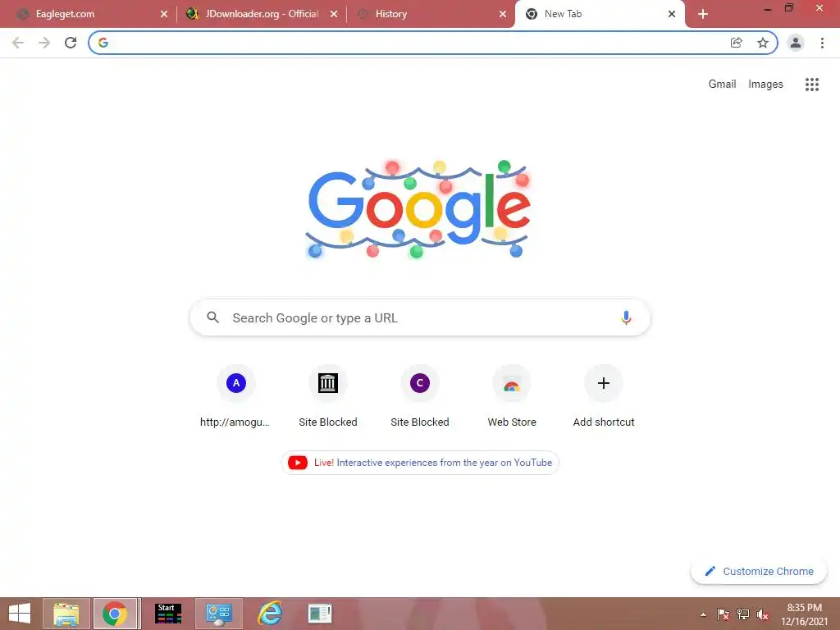840x630 pixels.
Task: Bookmark this tab with the star icon
Action: click(763, 43)
